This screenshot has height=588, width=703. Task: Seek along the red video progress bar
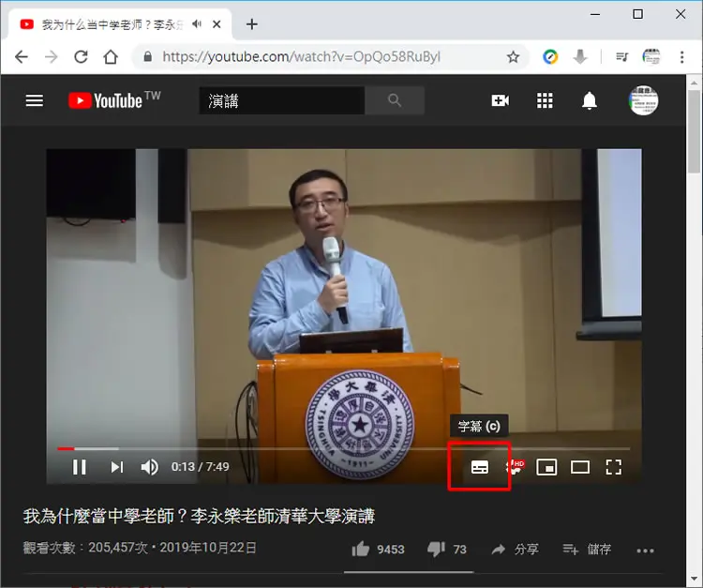pyautogui.click(x=343, y=448)
